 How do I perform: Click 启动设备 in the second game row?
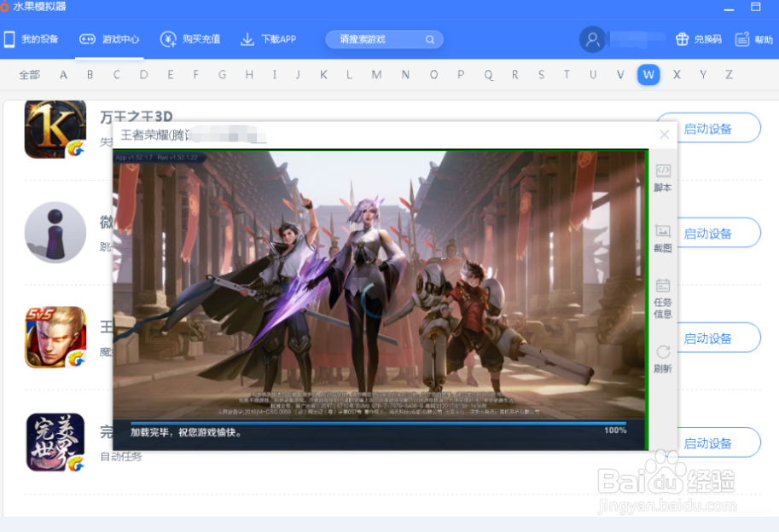pyautogui.click(x=719, y=233)
